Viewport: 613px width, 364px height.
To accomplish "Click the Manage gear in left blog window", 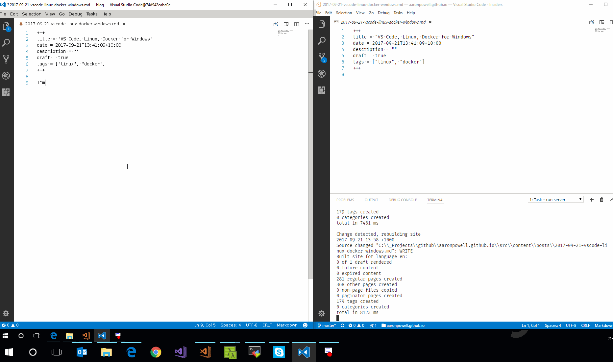I will tap(6, 313).
